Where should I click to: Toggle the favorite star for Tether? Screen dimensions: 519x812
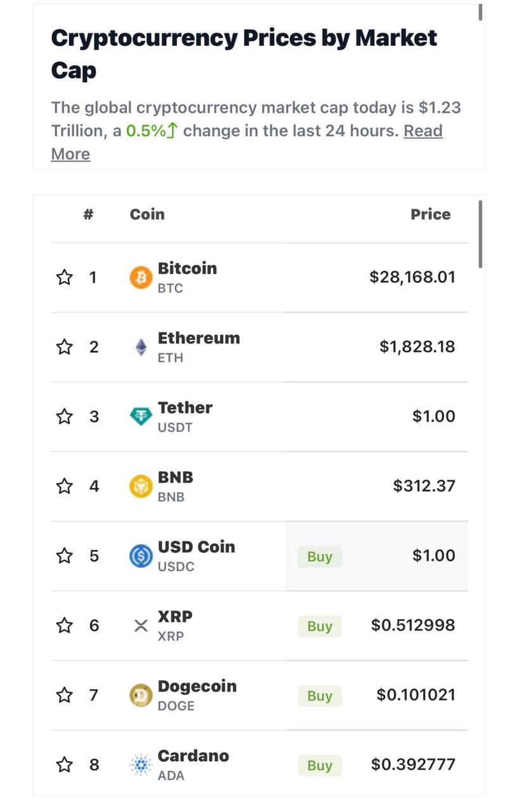(x=64, y=417)
